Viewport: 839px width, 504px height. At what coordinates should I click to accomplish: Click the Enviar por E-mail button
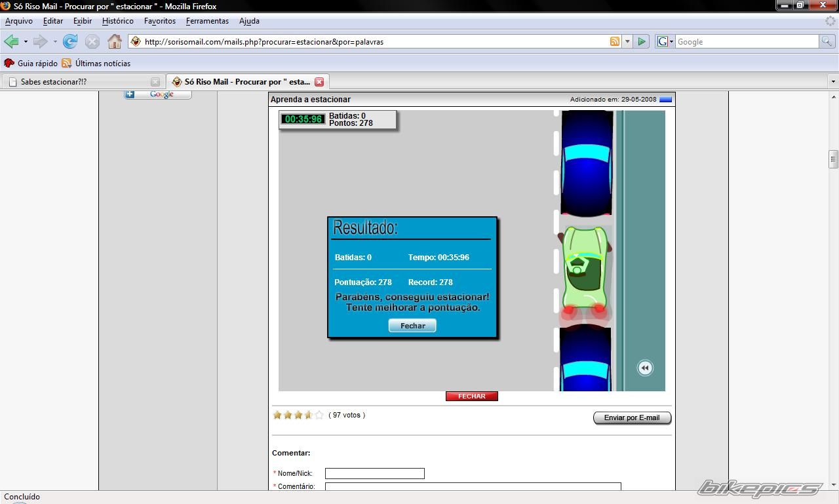tap(632, 417)
